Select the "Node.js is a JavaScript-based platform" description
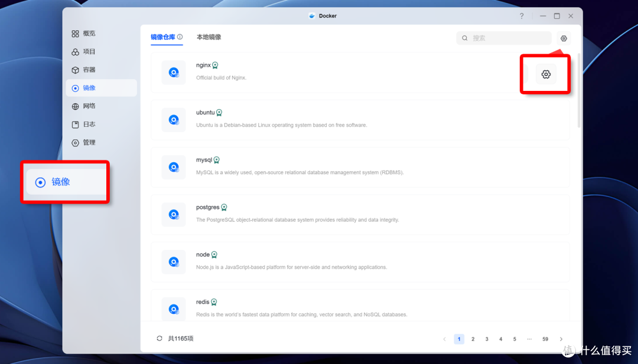The height and width of the screenshot is (364, 638). pos(292,267)
